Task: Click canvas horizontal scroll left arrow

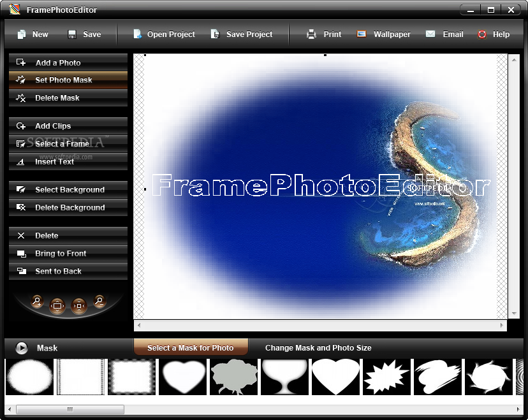Action: click(139, 325)
